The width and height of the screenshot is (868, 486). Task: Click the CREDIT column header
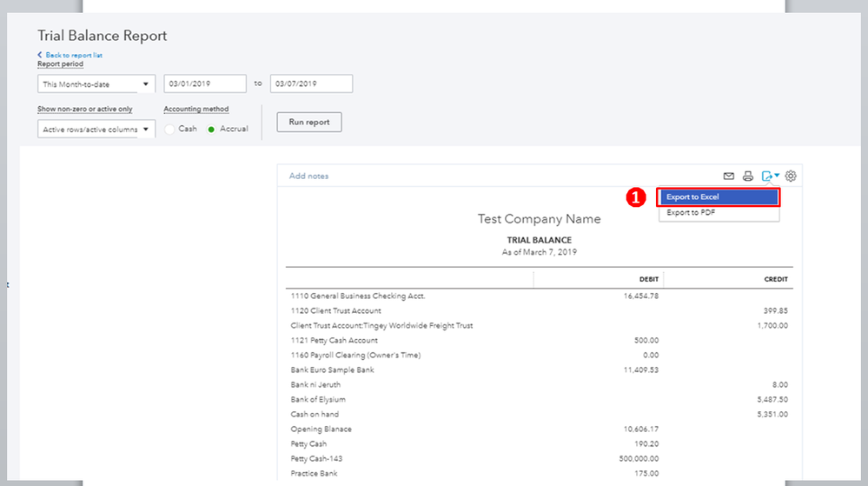774,280
